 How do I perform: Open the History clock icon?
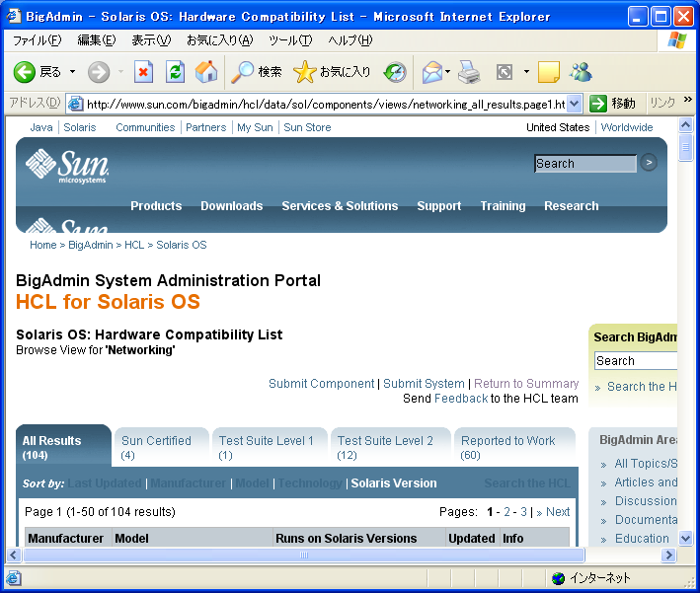[395, 72]
